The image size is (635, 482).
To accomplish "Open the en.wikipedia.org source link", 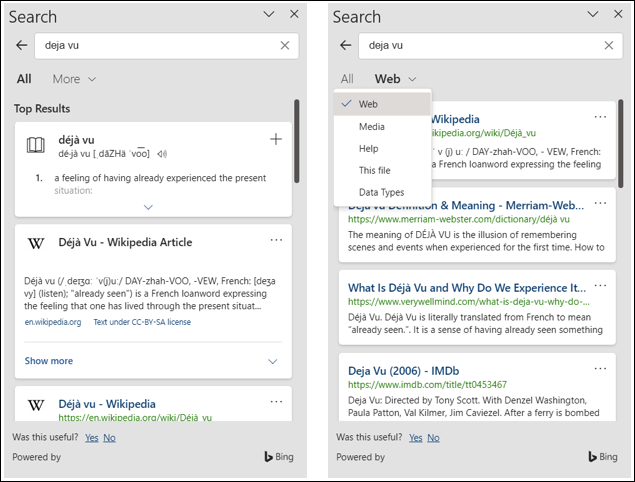I will click(x=53, y=322).
